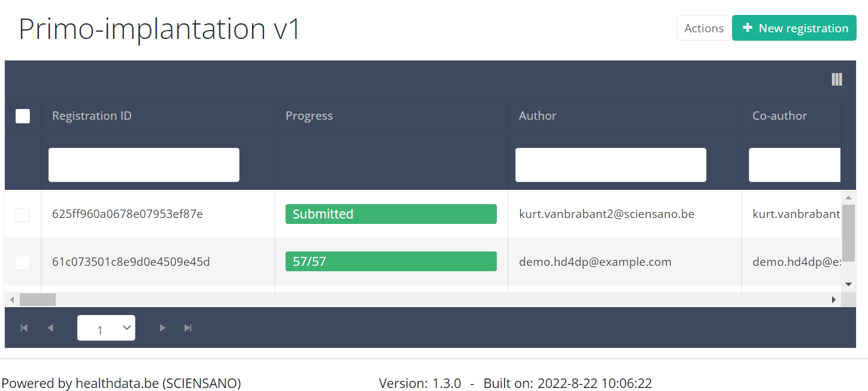
Task: Open registration 61c073501c8e9d0e4509e45d
Action: click(x=131, y=262)
